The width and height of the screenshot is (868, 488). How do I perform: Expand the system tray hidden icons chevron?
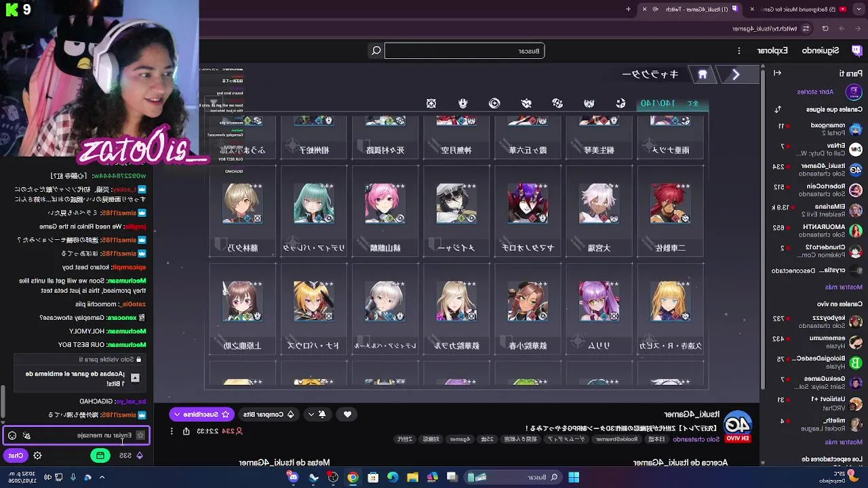pos(102,477)
